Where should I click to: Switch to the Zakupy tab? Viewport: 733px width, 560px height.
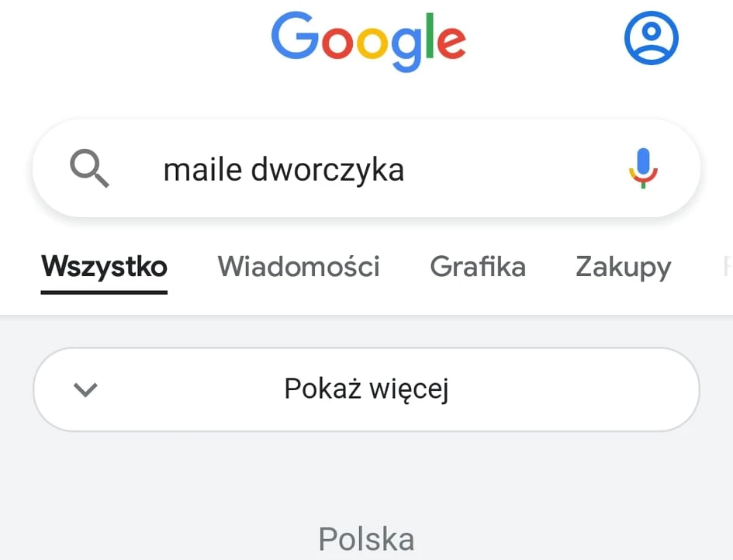point(623,268)
